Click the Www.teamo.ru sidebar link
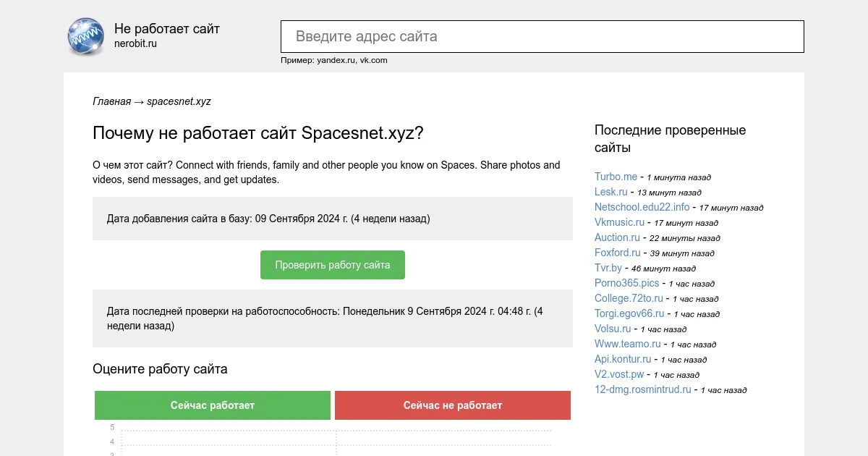The height and width of the screenshot is (456, 868). click(626, 344)
